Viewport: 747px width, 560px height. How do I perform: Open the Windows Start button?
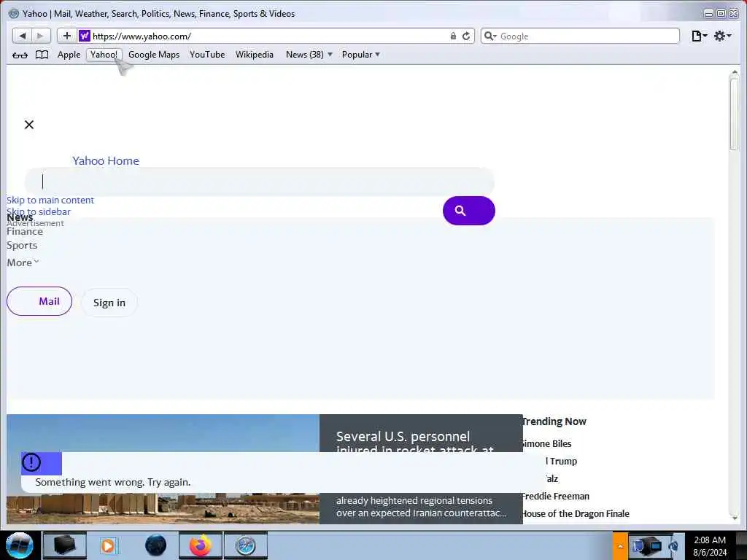click(19, 545)
